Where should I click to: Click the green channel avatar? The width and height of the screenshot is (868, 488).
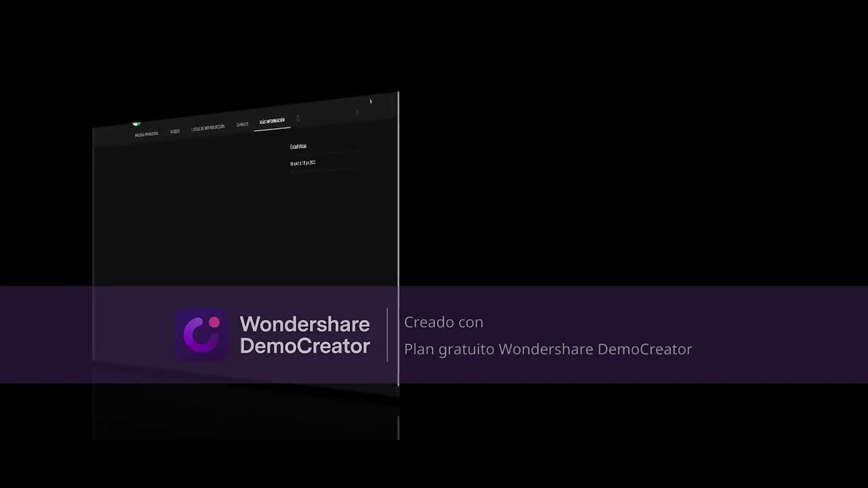[x=136, y=123]
